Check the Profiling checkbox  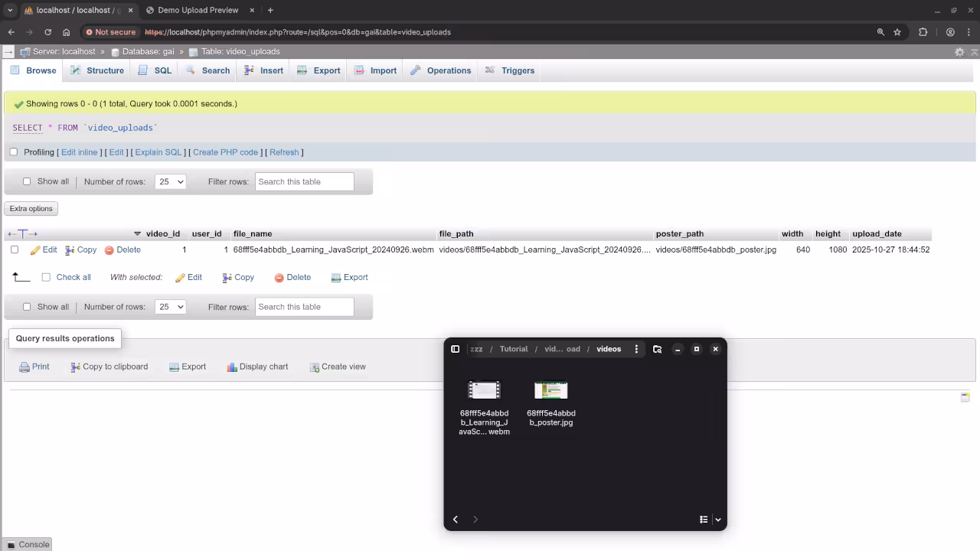click(x=14, y=152)
